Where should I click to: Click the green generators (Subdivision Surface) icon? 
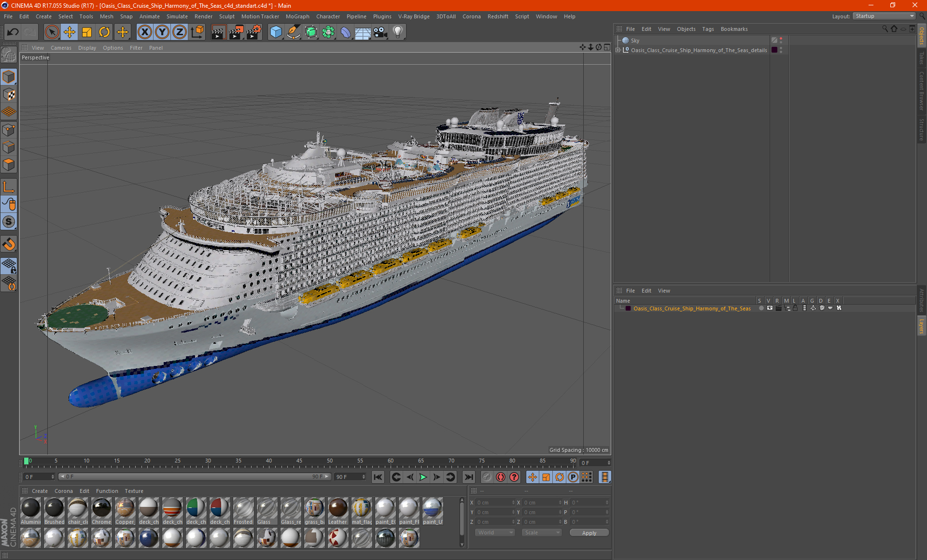[311, 32]
